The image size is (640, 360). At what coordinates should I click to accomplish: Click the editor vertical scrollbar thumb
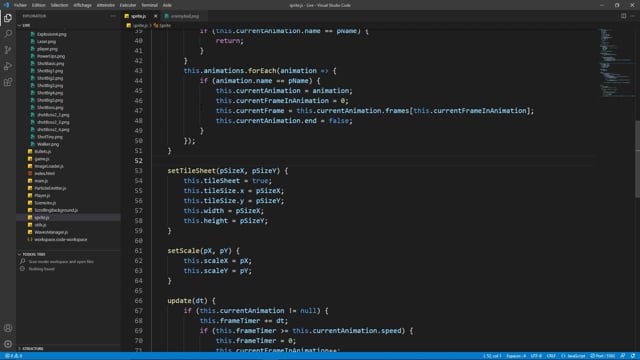coord(637,158)
